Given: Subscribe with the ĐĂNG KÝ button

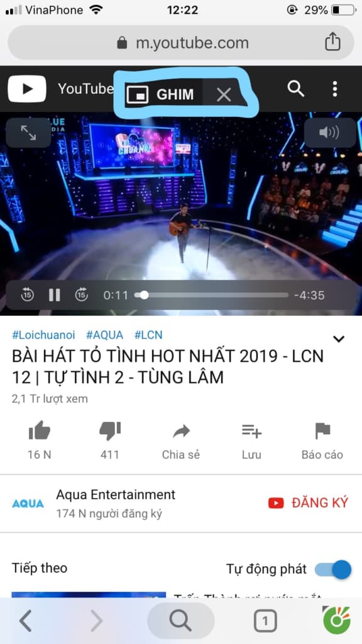Looking at the screenshot, I should click(308, 502).
